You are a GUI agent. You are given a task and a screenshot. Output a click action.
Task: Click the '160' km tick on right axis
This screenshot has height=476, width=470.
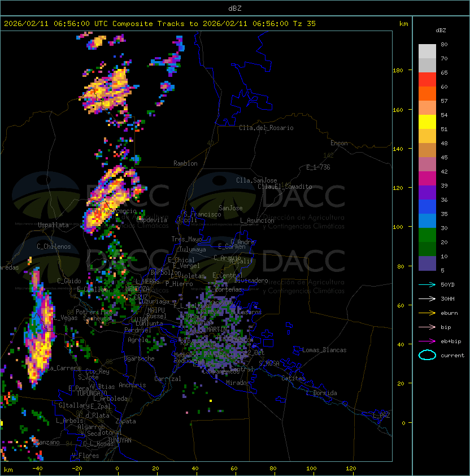pos(398,110)
